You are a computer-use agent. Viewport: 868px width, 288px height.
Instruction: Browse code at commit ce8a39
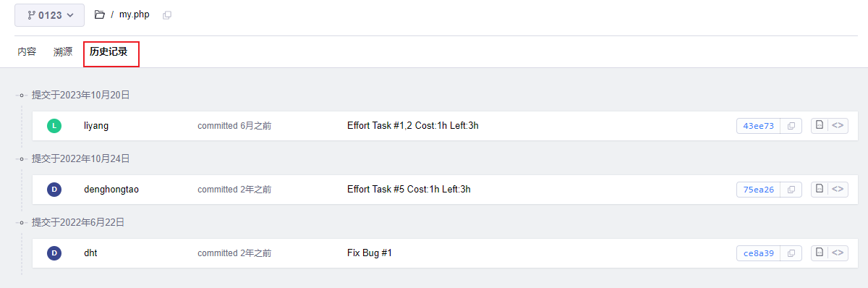point(838,253)
